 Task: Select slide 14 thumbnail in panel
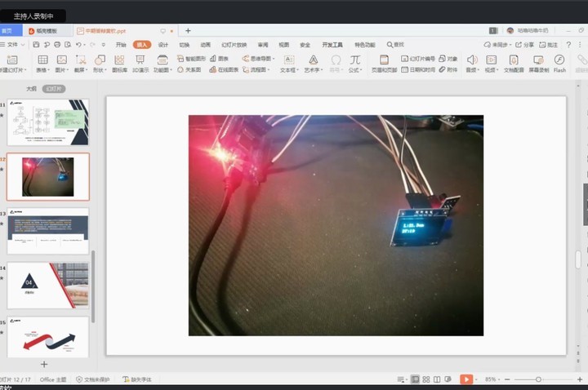point(47,285)
